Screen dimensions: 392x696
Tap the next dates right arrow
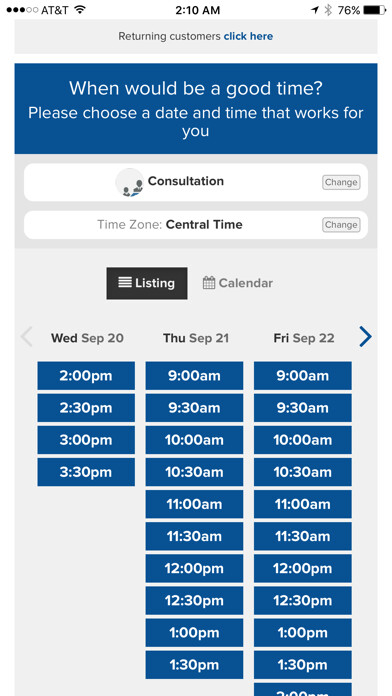coord(365,337)
